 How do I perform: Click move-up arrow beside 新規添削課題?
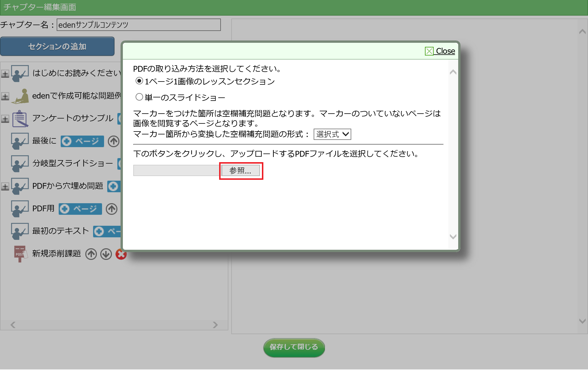click(91, 254)
